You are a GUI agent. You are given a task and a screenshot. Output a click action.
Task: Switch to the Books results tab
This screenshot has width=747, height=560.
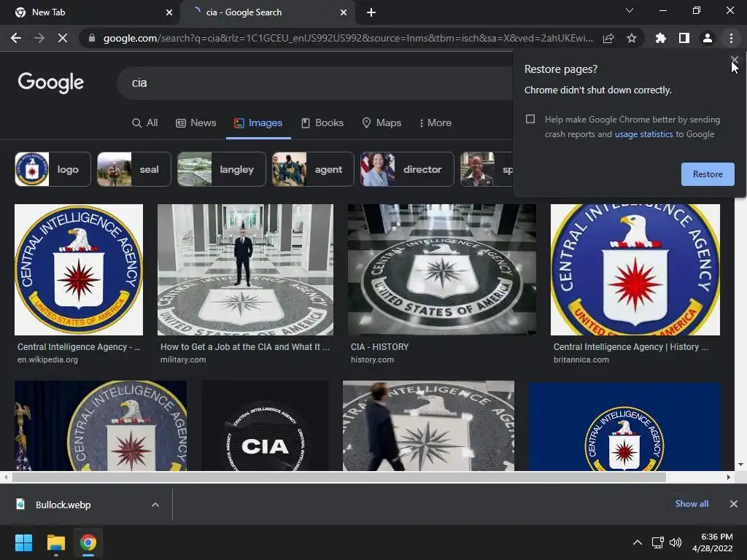[x=322, y=122]
